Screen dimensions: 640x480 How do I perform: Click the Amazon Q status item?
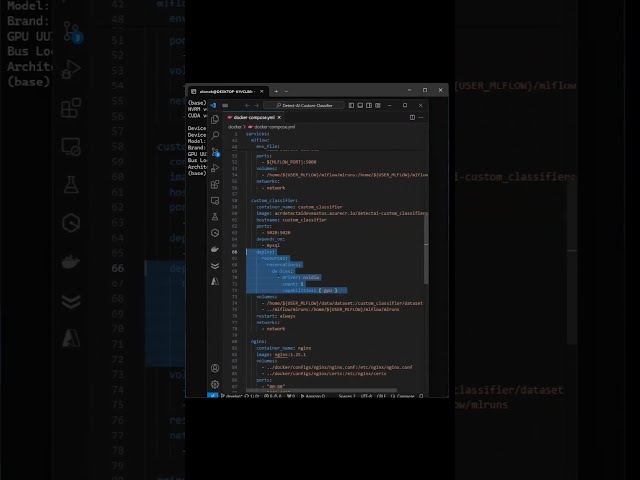(x=313, y=396)
